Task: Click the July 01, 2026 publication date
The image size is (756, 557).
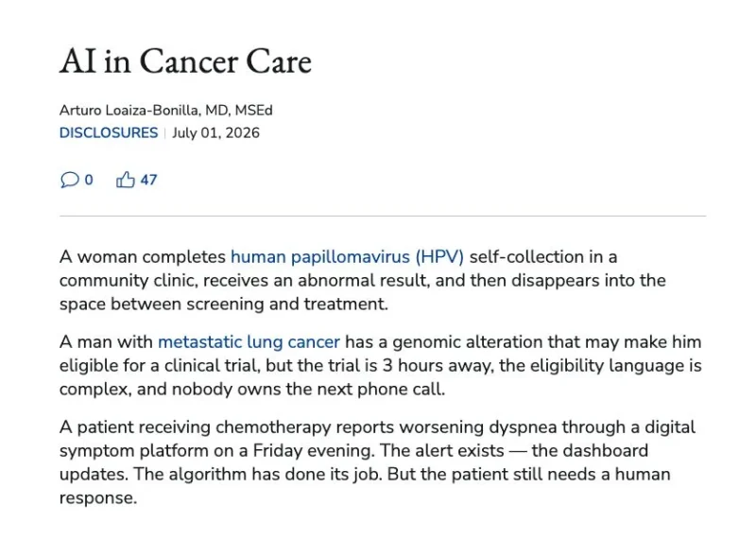Action: 216,132
